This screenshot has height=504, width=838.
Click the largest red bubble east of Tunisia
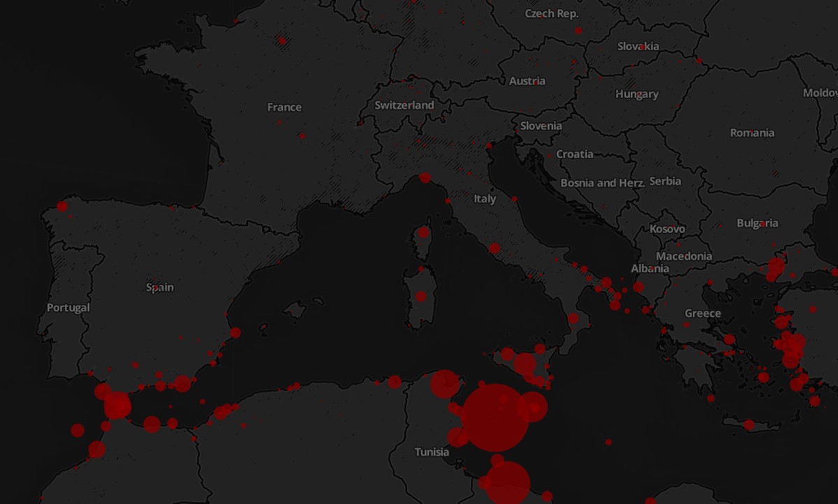click(x=495, y=417)
